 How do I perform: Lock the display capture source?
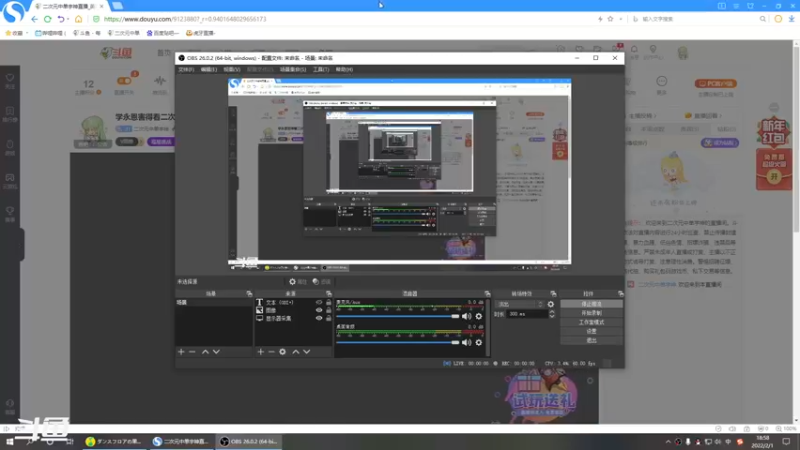[x=329, y=318]
